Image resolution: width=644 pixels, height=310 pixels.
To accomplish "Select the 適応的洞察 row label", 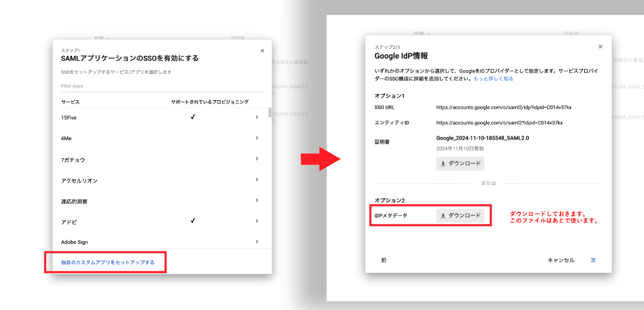I will (74, 201).
